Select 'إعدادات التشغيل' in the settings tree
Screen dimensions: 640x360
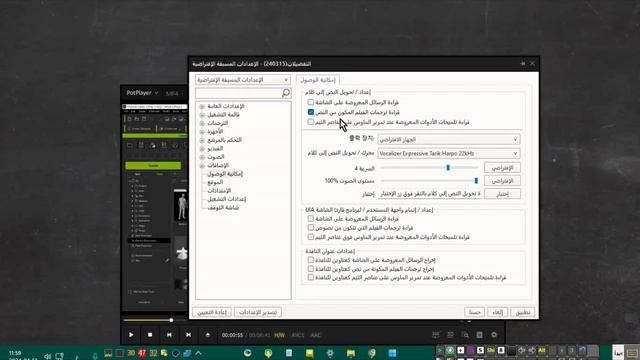pyautogui.click(x=227, y=199)
